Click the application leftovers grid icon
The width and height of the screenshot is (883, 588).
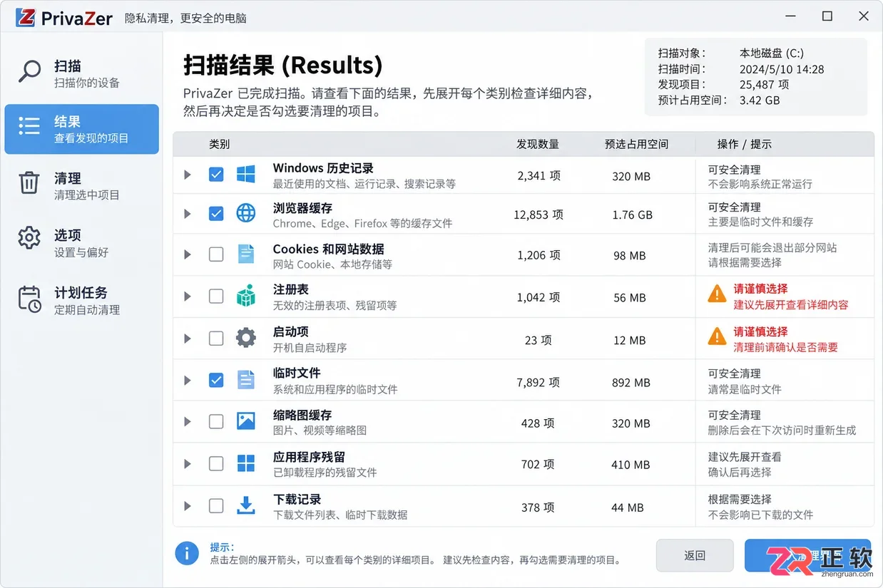point(246,463)
